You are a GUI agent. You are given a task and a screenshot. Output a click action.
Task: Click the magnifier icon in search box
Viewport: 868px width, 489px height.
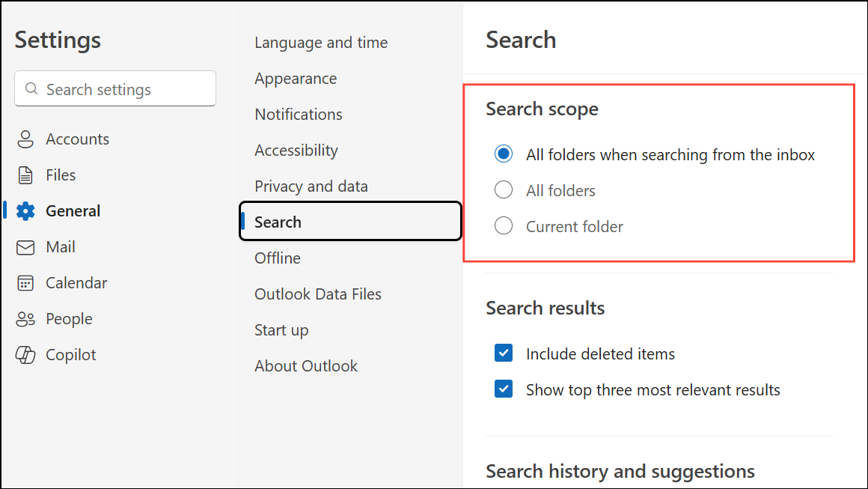pyautogui.click(x=31, y=89)
